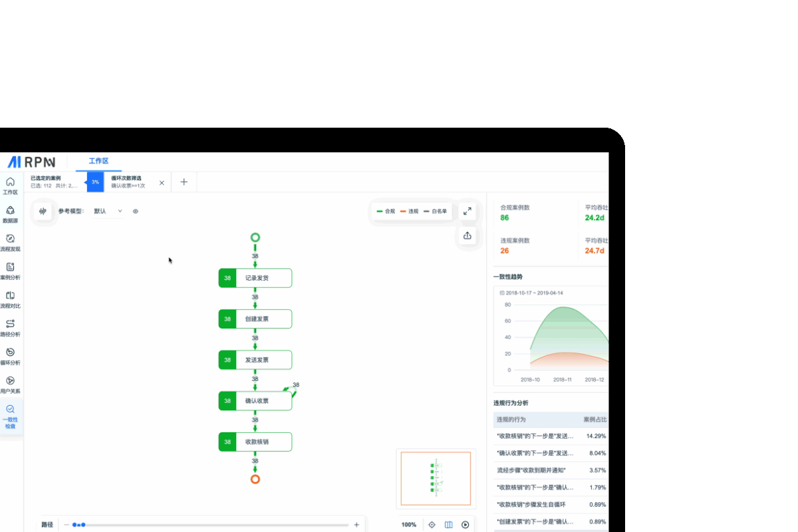Toggle the 合规 legend item
Screen dimensions: 798x532
[386, 211]
